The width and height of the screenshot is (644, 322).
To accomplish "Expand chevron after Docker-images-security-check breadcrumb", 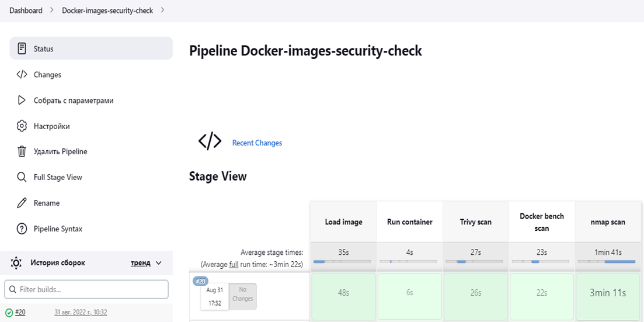I will 163,11.
